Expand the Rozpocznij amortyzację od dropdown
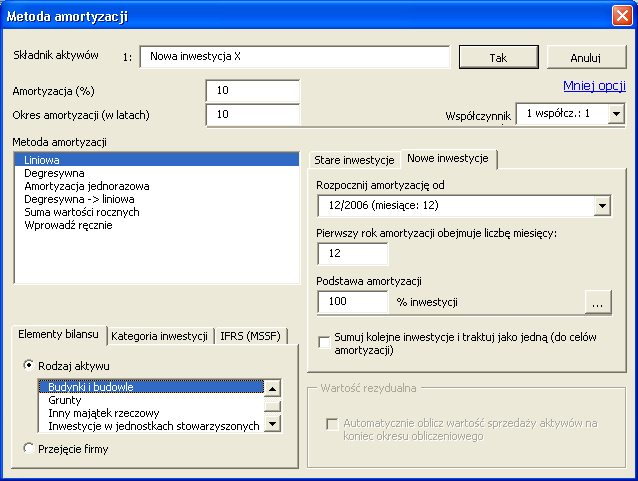This screenshot has height=481, width=638. pos(602,206)
